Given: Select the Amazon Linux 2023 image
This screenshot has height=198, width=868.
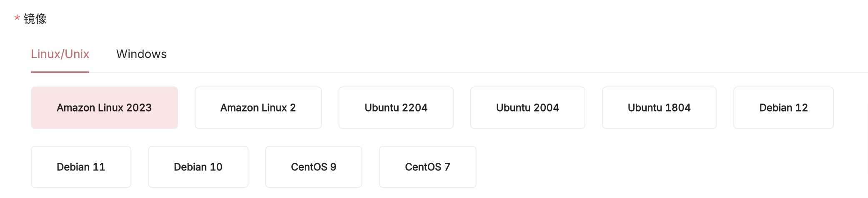Looking at the screenshot, I should 104,108.
